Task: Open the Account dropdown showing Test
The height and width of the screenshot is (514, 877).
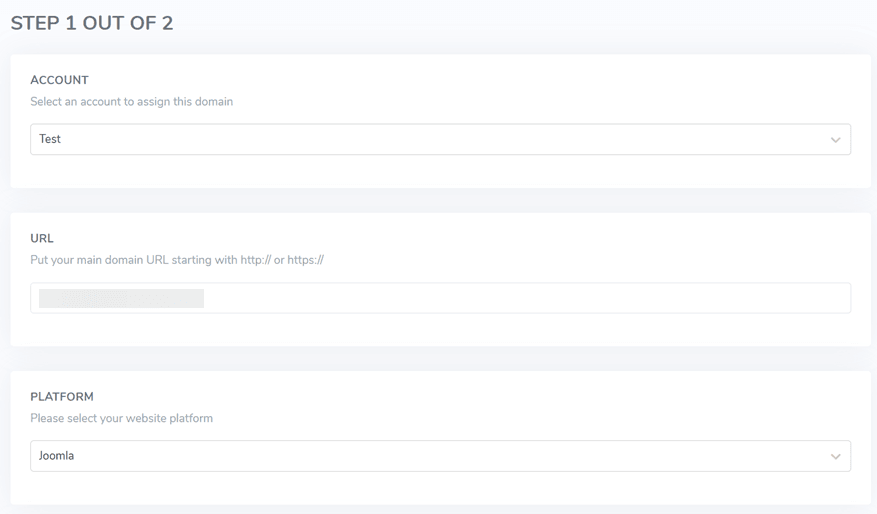Action: click(440, 139)
